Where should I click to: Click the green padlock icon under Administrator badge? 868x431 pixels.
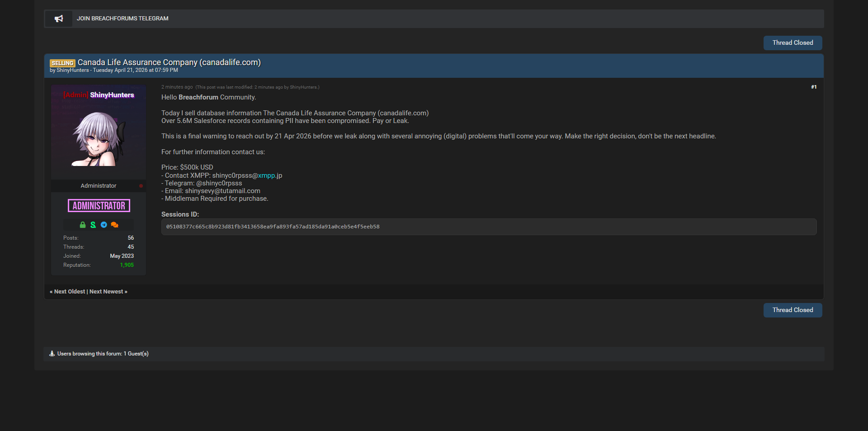pos(83,225)
